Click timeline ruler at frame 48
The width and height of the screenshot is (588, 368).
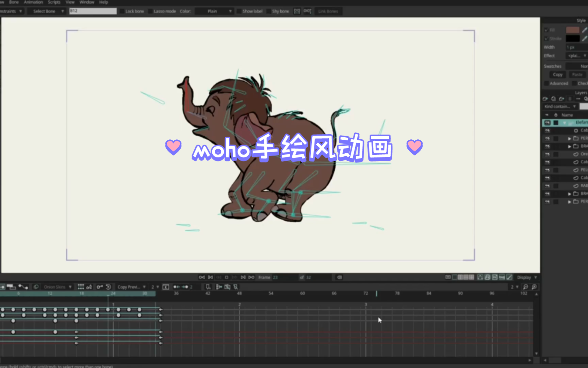[239, 293]
